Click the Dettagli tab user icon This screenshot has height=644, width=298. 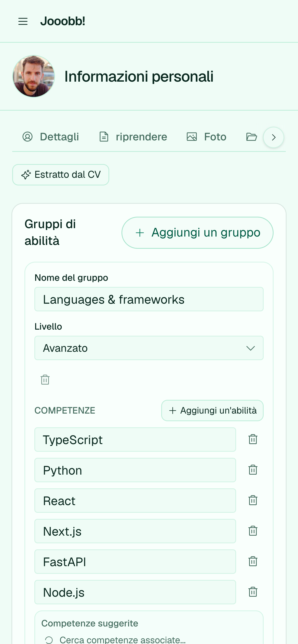pos(28,137)
